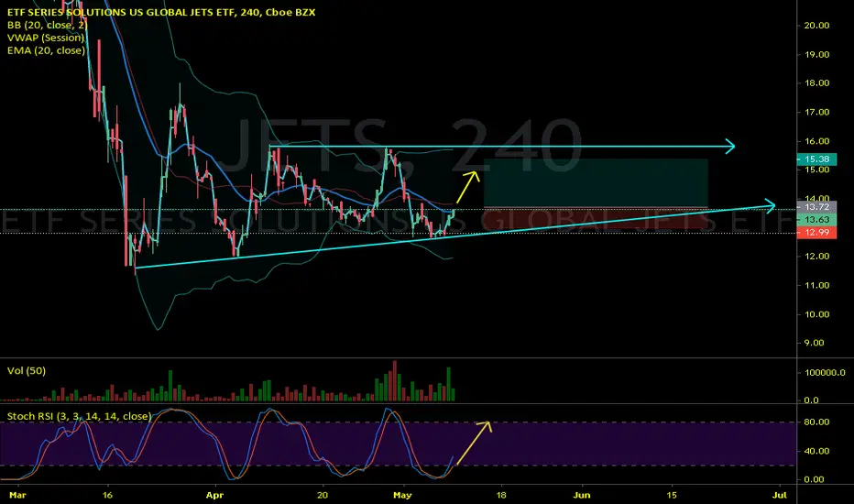This screenshot has width=854, height=504.
Task: Click the 13.63 green price label
Action: click(817, 220)
